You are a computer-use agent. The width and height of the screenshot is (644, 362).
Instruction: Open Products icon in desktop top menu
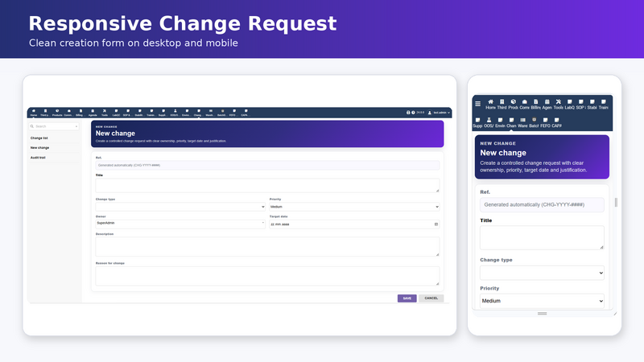[57, 111]
